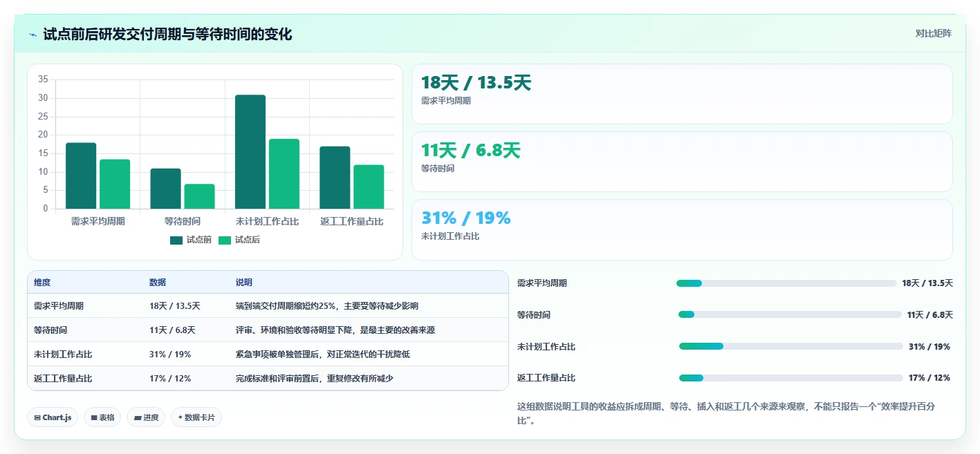The image size is (980, 454).
Task: Click the 试点后 bar for 需求平均周期
Action: tap(115, 184)
